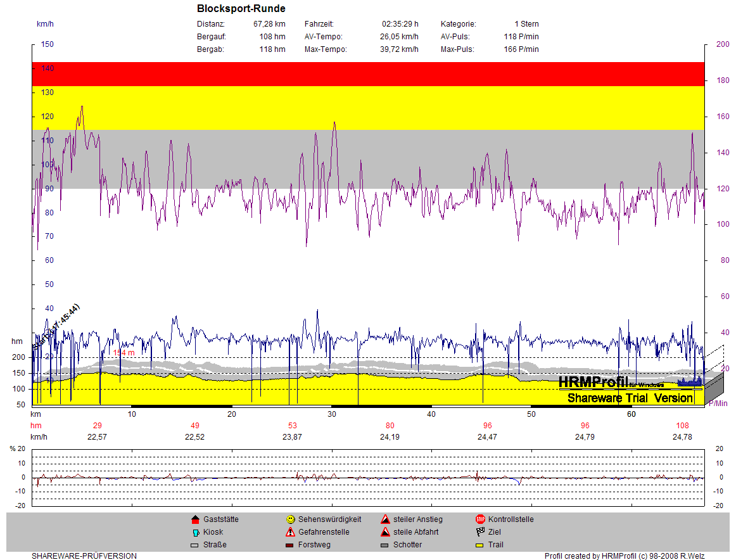Screen dimensions: 736x560
Task: Click the Max-Puls value 166 P/min
Action: coord(521,49)
